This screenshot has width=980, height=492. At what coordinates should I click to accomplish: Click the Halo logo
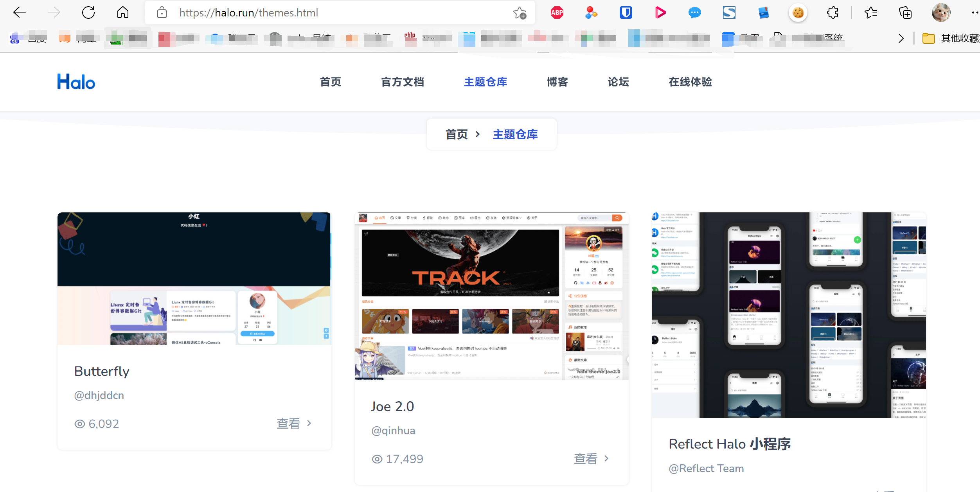pyautogui.click(x=76, y=82)
